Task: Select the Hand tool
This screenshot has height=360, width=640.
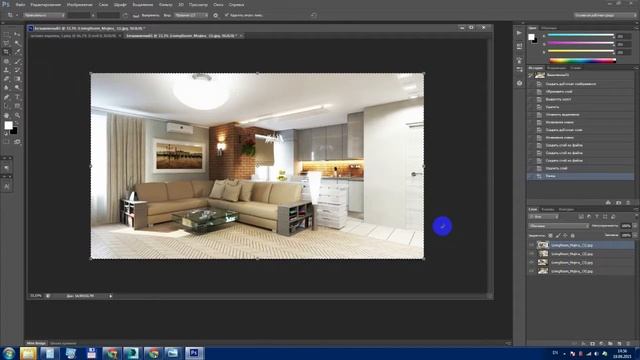Action: 6,116
